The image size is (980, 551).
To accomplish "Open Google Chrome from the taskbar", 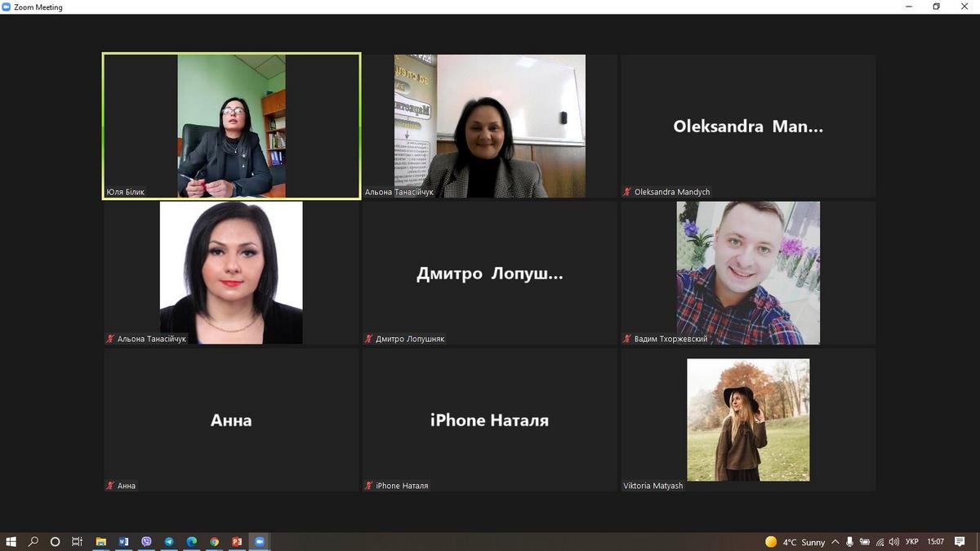I will (214, 541).
